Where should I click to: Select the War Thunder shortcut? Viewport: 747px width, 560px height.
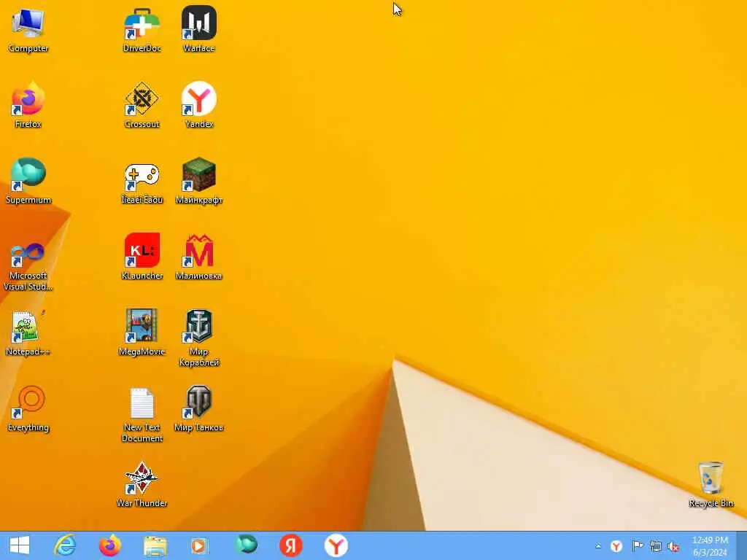(x=142, y=484)
